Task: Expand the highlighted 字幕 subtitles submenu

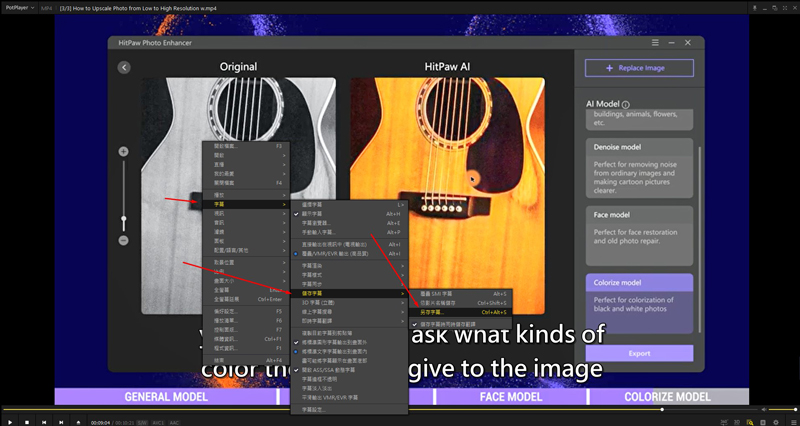Action: coord(246,204)
